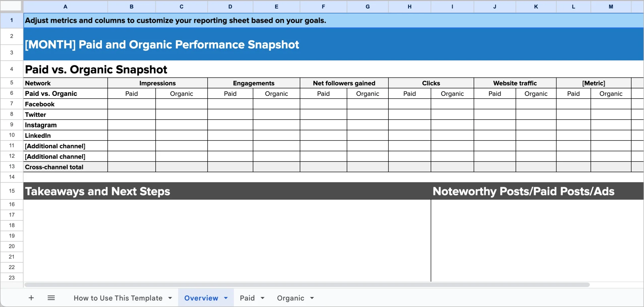Click the Network header cell
This screenshot has height=307, width=644.
pyautogui.click(x=38, y=83)
